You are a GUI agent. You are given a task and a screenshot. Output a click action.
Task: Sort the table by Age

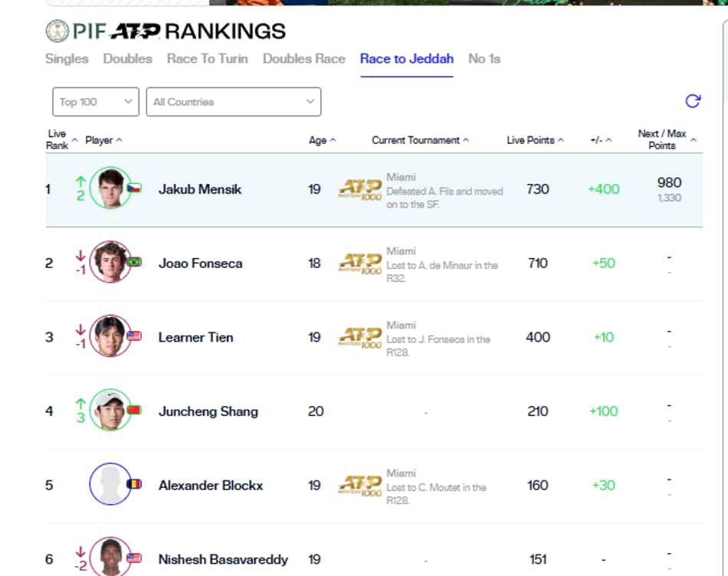click(x=322, y=140)
